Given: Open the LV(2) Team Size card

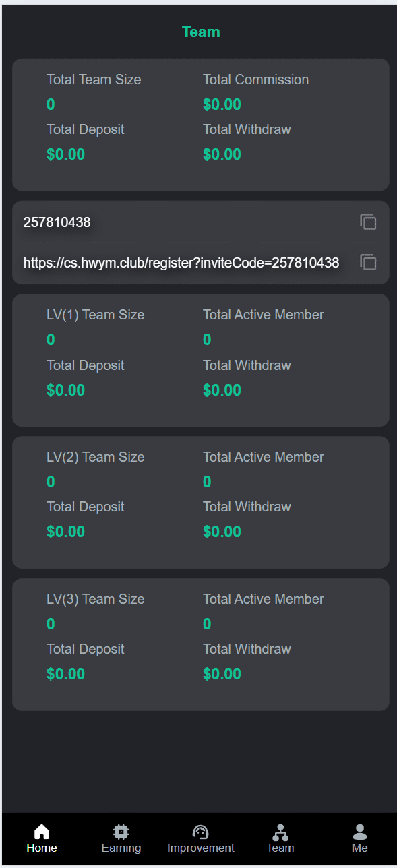Looking at the screenshot, I should click(x=201, y=502).
